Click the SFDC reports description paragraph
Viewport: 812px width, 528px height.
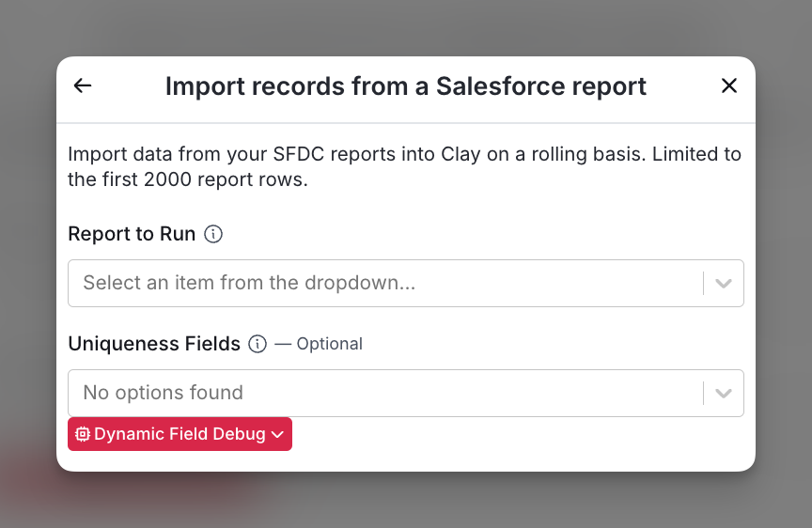point(404,166)
